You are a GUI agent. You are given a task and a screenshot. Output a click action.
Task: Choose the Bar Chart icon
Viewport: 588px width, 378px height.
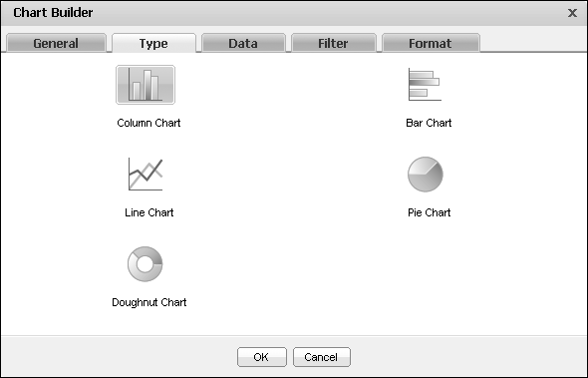point(425,85)
